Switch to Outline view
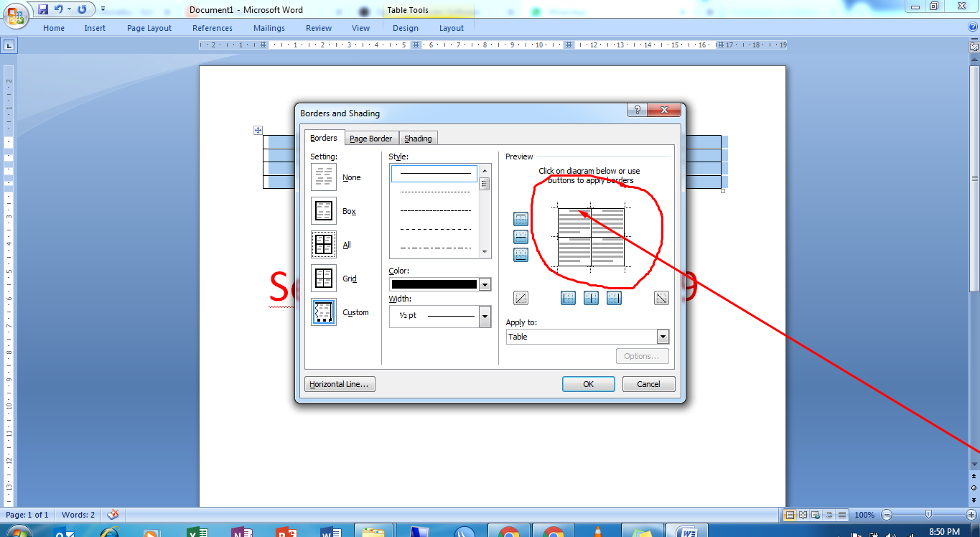This screenshot has height=537, width=980. [829, 515]
